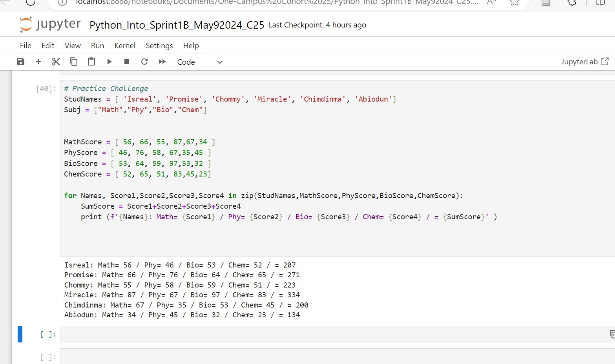
Task: Click the browser split screen icon
Action: point(600,2)
